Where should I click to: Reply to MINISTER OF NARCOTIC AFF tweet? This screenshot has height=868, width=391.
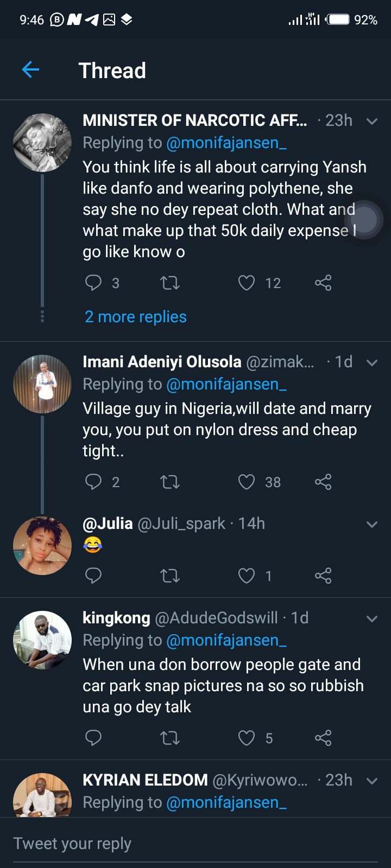click(x=93, y=283)
